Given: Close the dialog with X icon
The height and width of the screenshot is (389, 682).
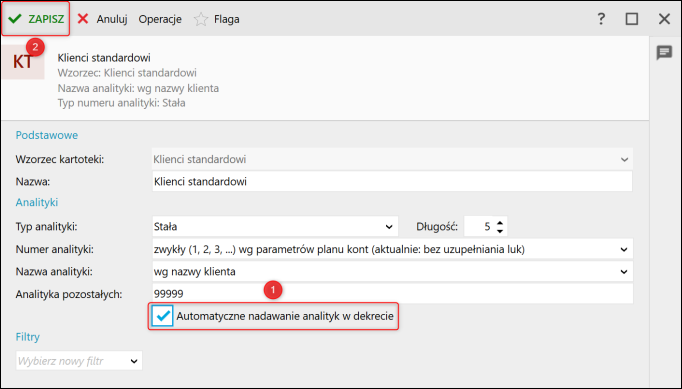Looking at the screenshot, I should point(664,19).
